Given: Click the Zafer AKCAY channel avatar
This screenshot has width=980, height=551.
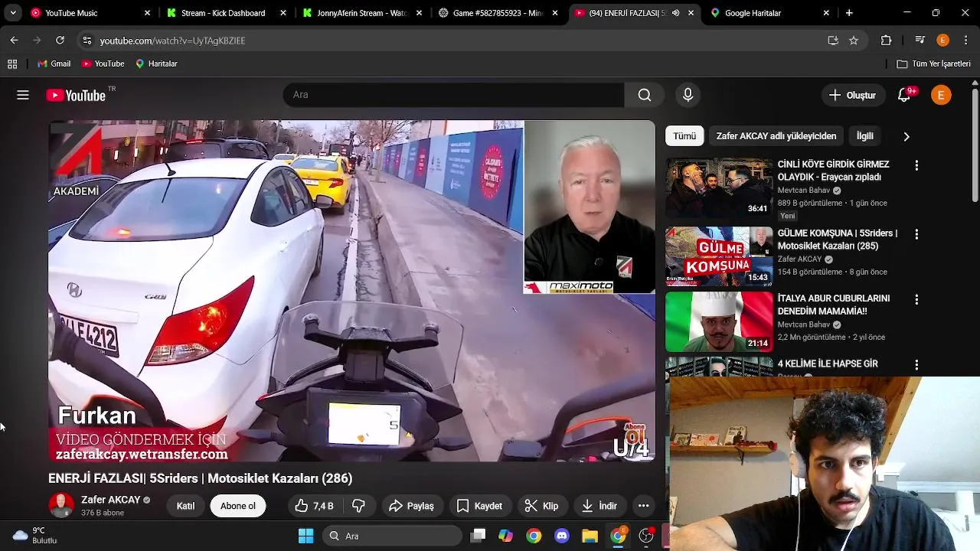Looking at the screenshot, I should [61, 505].
